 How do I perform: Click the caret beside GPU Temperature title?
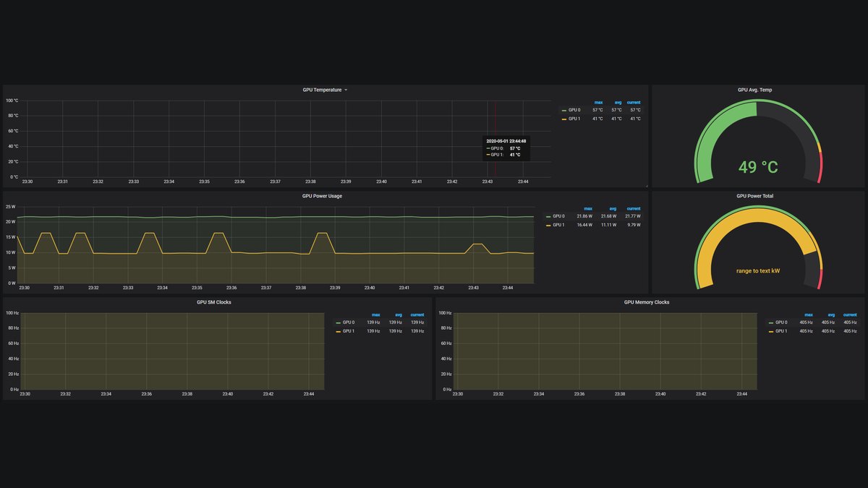346,90
